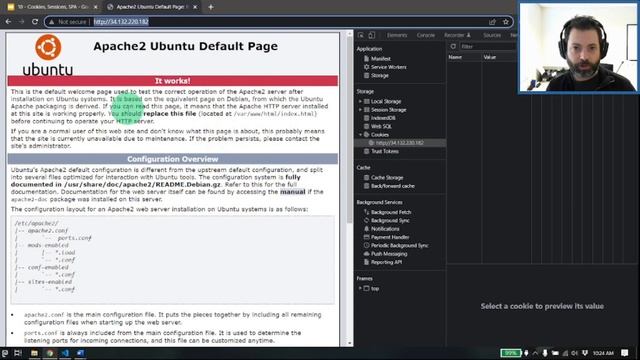Click the Chrome icon in the taskbar
The height and width of the screenshot is (360, 640).
pos(50,353)
